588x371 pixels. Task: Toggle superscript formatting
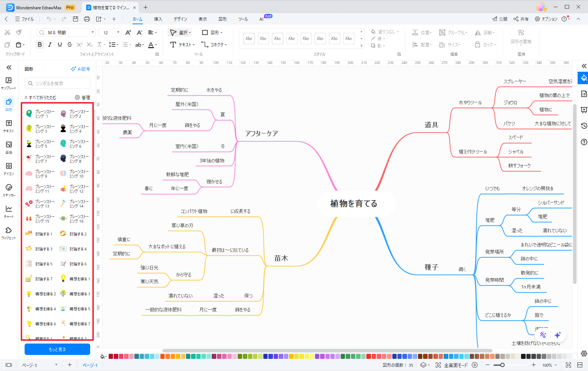(79, 45)
